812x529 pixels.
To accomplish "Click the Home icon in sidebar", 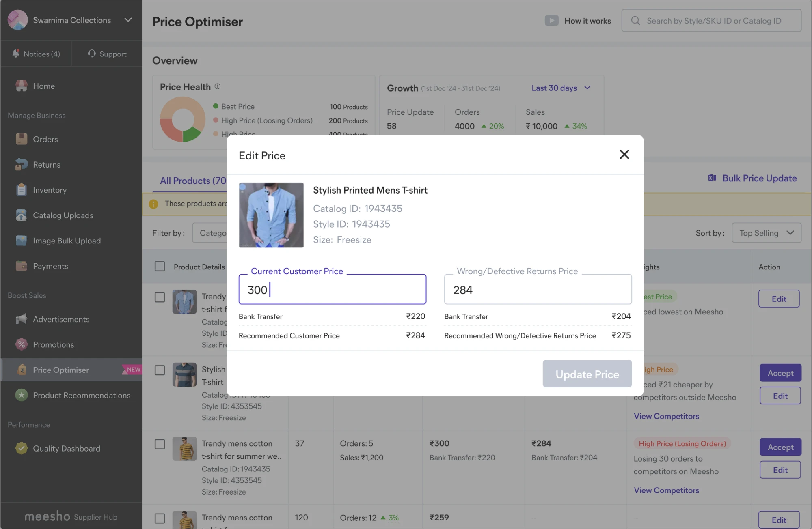I will (21, 86).
